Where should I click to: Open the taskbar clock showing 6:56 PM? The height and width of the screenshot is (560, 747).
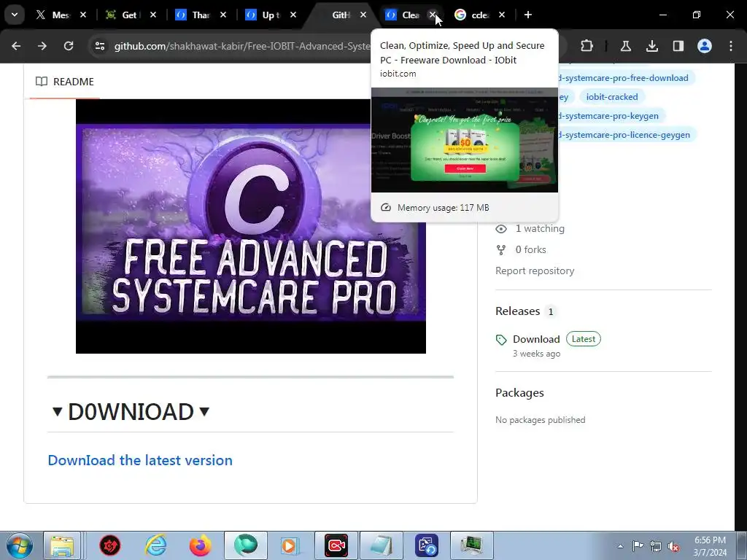pos(710,546)
